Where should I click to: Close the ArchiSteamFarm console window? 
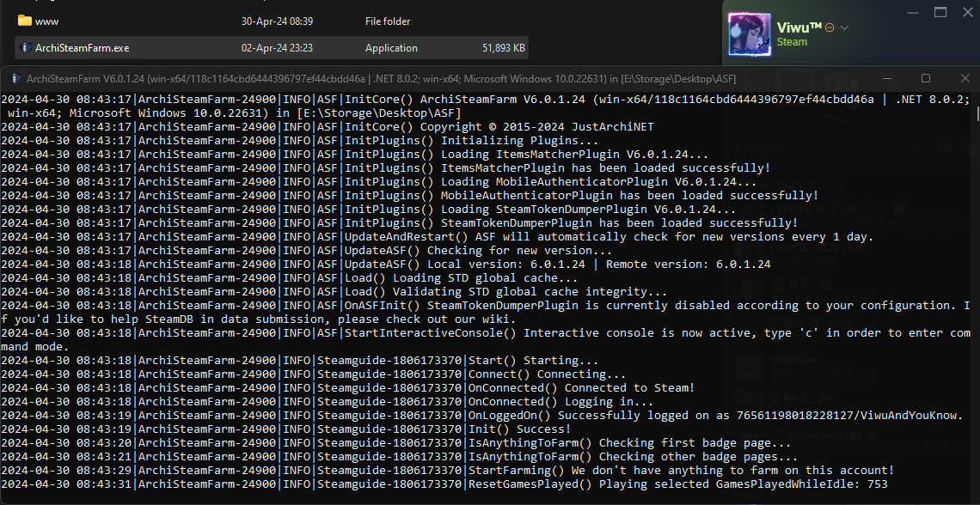pyautogui.click(x=965, y=79)
